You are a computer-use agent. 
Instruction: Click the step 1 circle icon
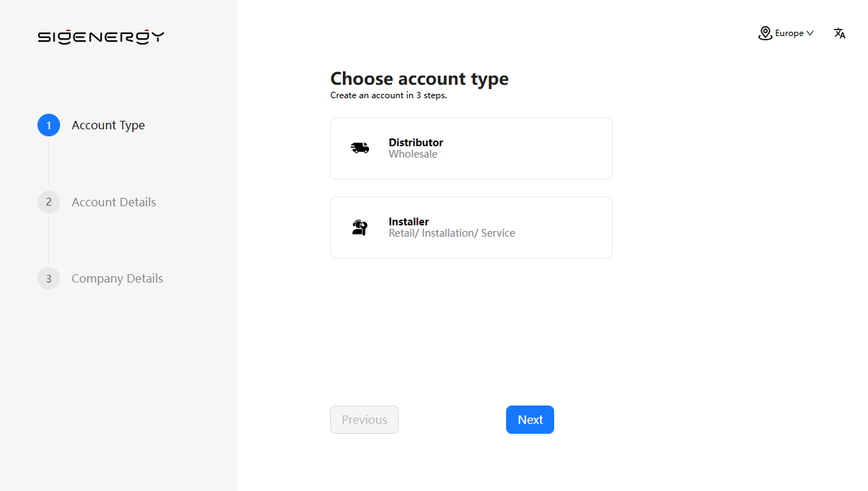49,125
